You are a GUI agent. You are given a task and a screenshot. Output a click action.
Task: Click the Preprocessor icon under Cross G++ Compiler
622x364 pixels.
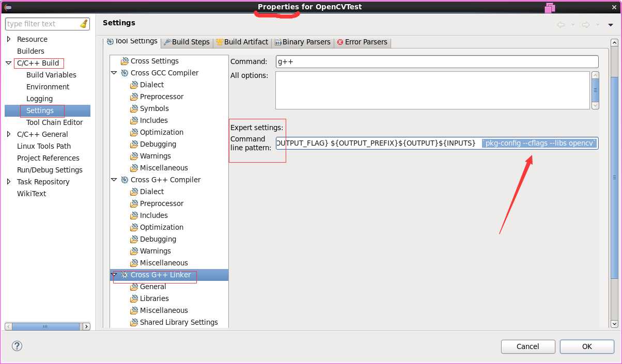(134, 203)
